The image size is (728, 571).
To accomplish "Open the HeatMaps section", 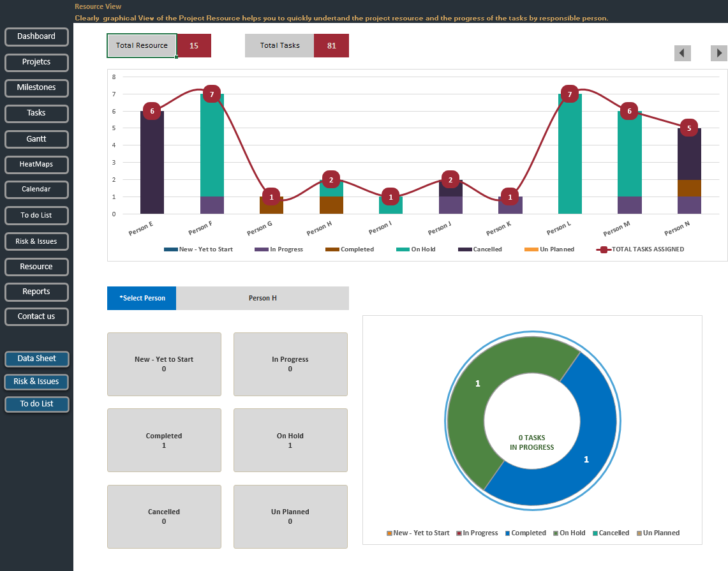I will [36, 165].
